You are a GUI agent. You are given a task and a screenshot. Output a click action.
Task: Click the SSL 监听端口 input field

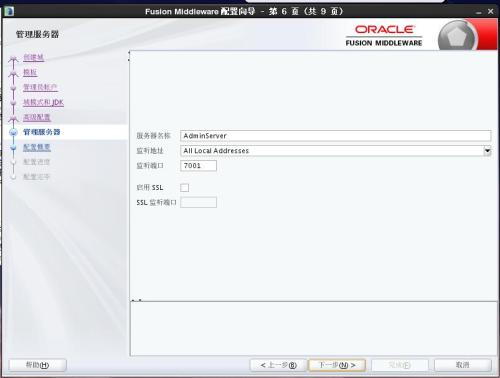[x=198, y=202]
